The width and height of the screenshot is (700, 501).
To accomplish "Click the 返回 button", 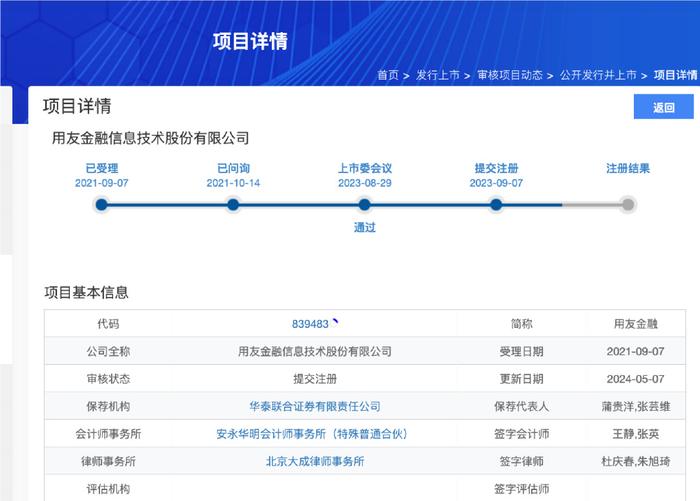I will tap(663, 107).
